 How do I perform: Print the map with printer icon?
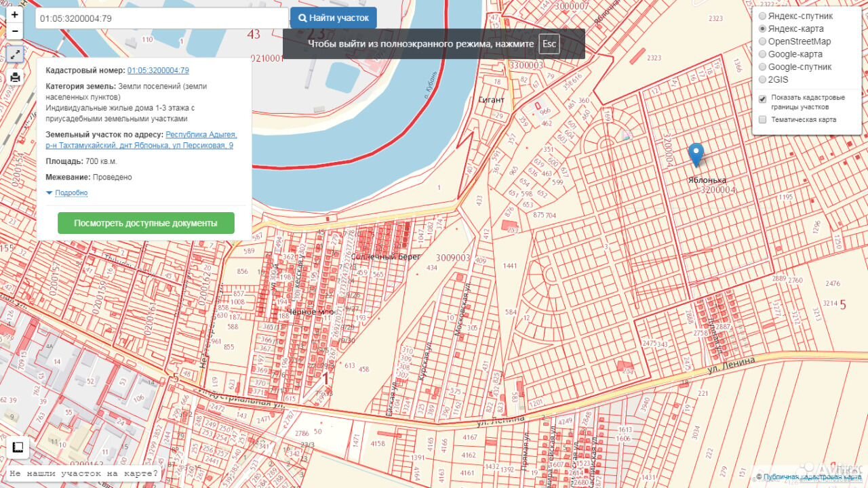click(x=15, y=77)
